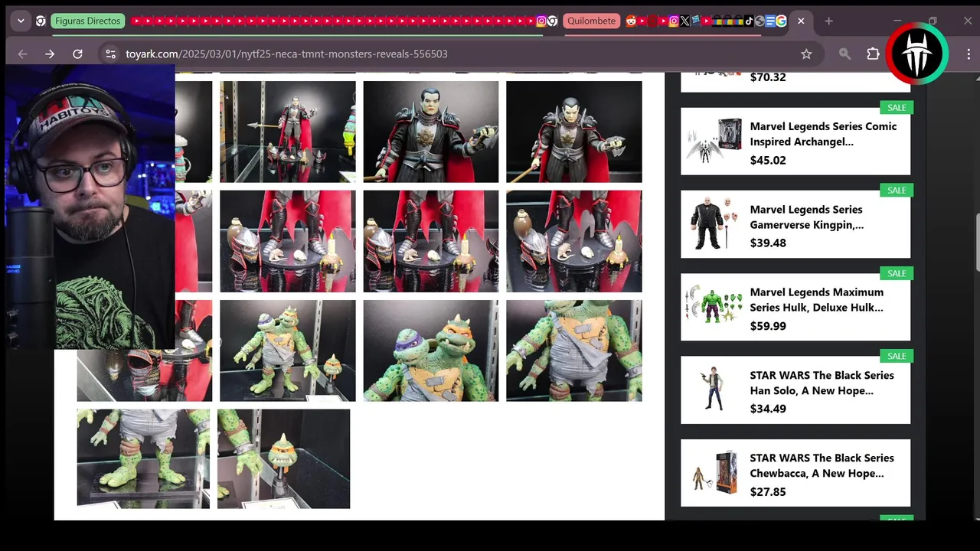The image size is (980, 551).
Task: Click the SALE badge on Hulk card
Action: pos(897,273)
